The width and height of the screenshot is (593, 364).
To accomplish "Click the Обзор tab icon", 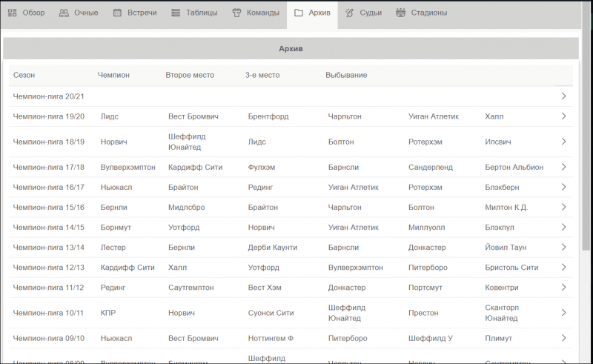I will point(12,13).
